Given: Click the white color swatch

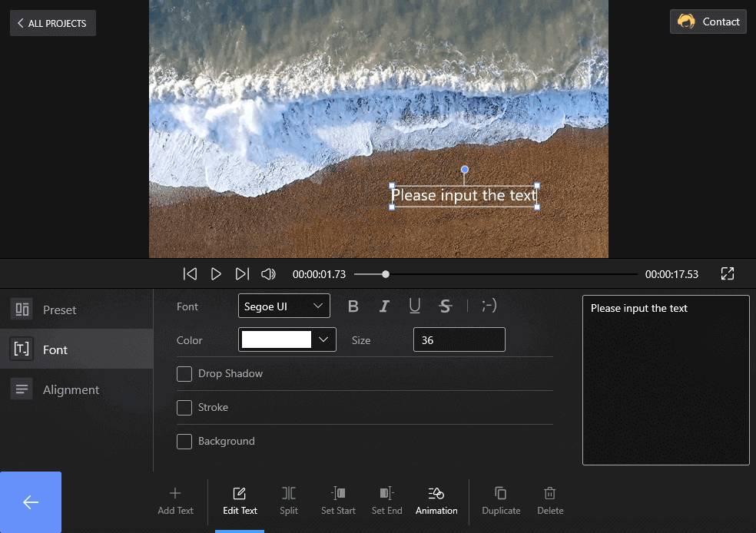Looking at the screenshot, I should click(x=277, y=339).
